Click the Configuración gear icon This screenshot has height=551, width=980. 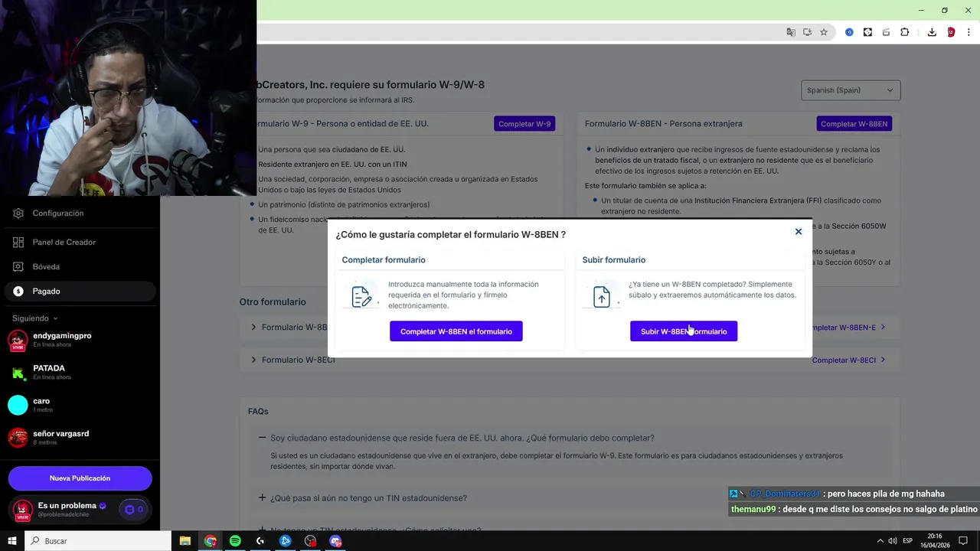(18, 214)
